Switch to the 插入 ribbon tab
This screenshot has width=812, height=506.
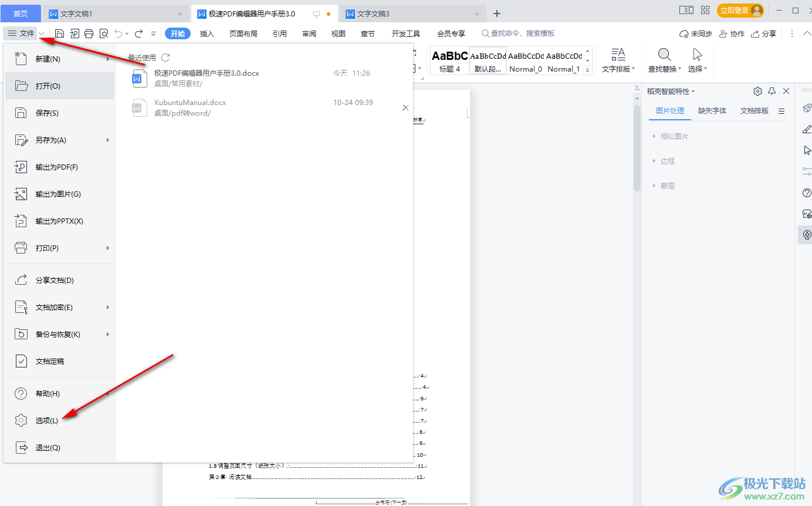[x=207, y=34]
